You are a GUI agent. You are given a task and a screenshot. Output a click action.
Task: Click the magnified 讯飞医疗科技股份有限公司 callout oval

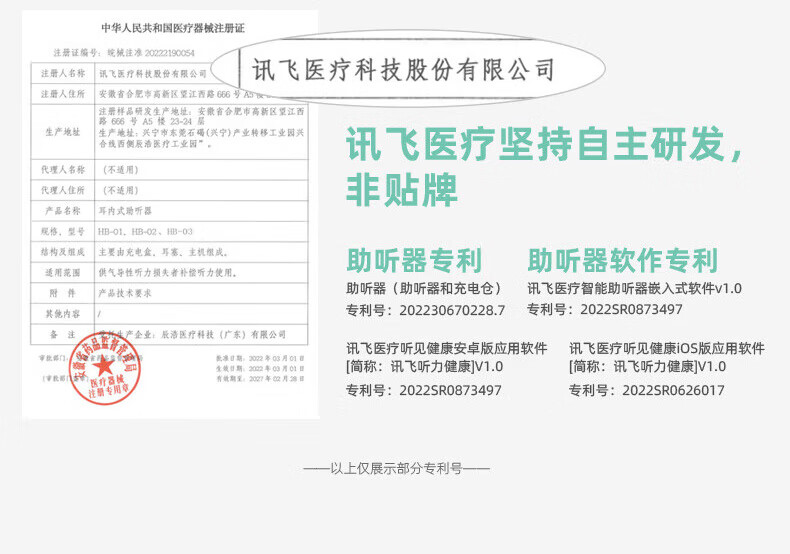(408, 69)
